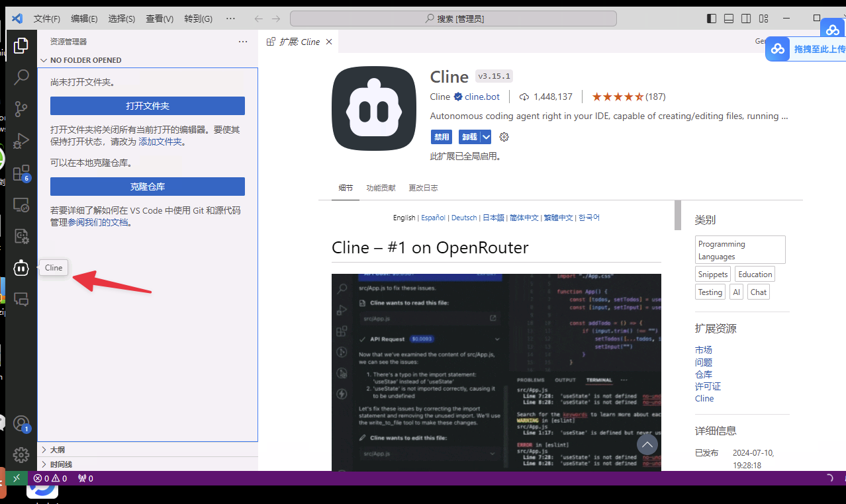
Task: Open the 简体中文 readme link
Action: [x=524, y=218]
